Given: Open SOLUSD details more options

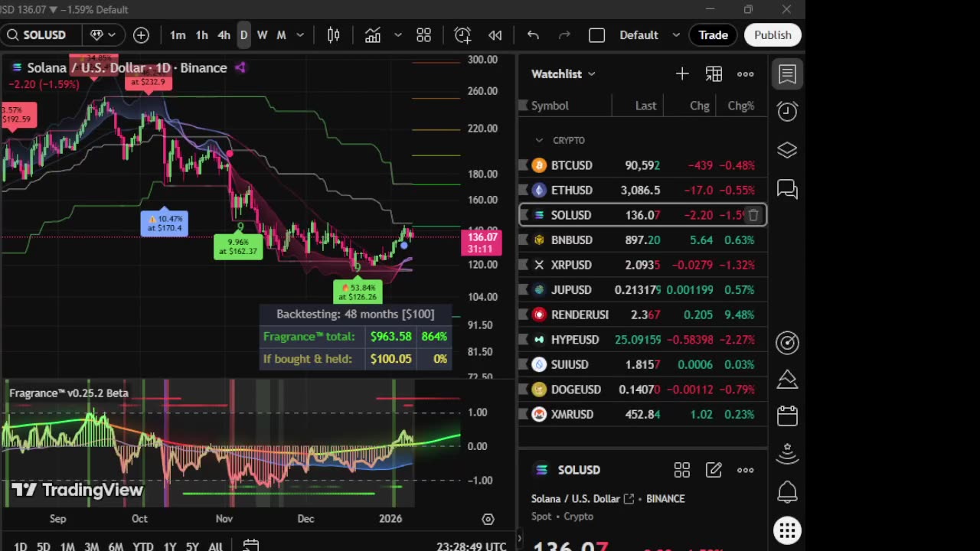Looking at the screenshot, I should click(745, 470).
